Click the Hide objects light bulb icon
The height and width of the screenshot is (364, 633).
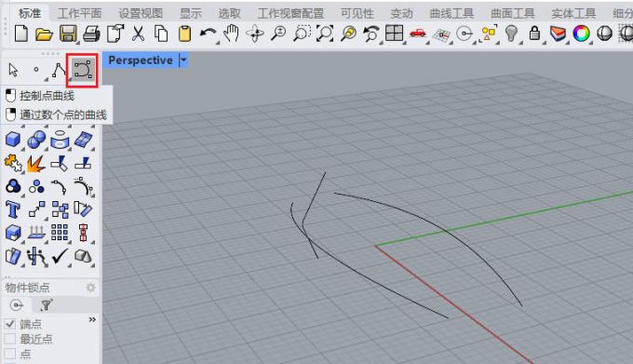click(511, 34)
